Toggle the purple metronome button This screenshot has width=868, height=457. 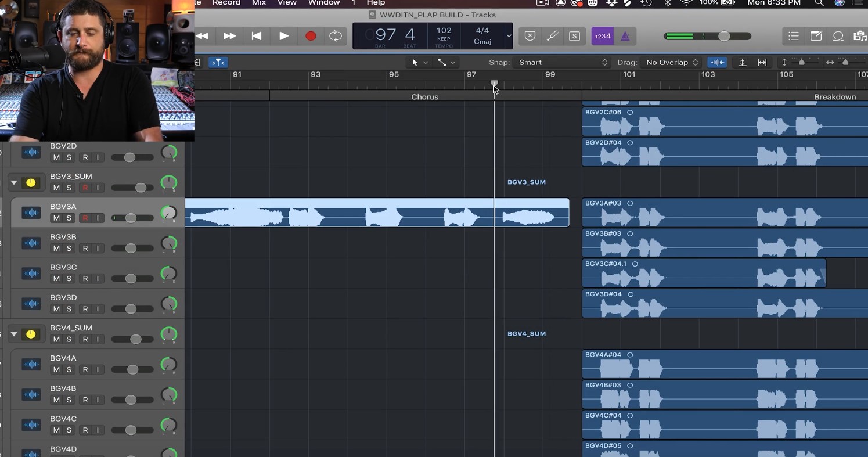pyautogui.click(x=625, y=36)
